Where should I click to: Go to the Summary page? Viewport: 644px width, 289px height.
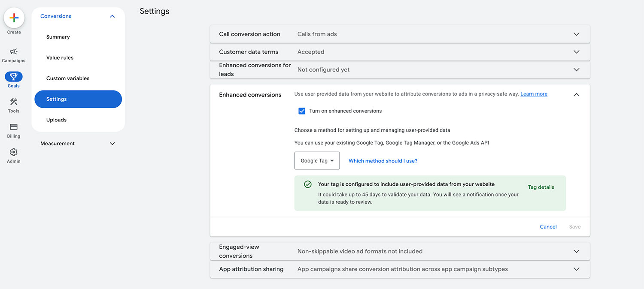[x=58, y=36]
